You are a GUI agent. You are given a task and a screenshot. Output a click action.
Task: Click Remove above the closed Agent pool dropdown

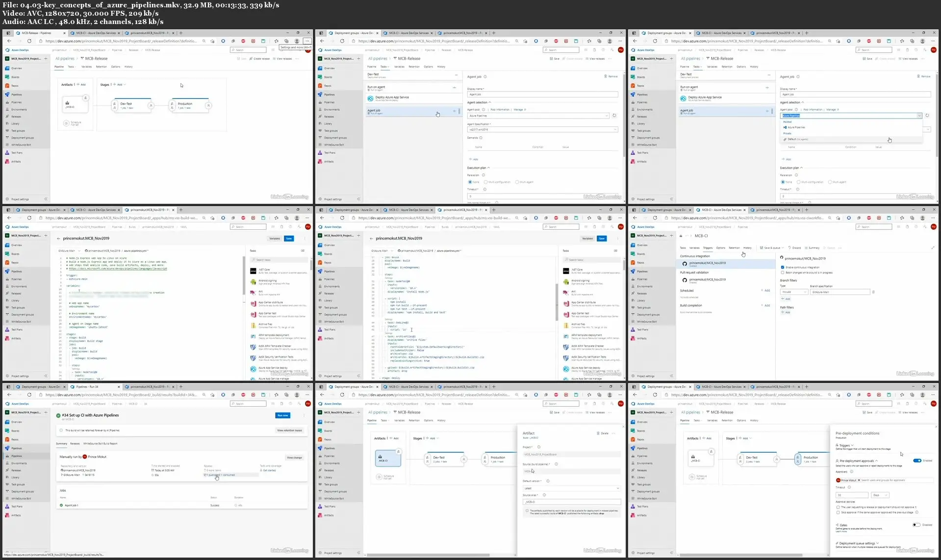click(611, 76)
